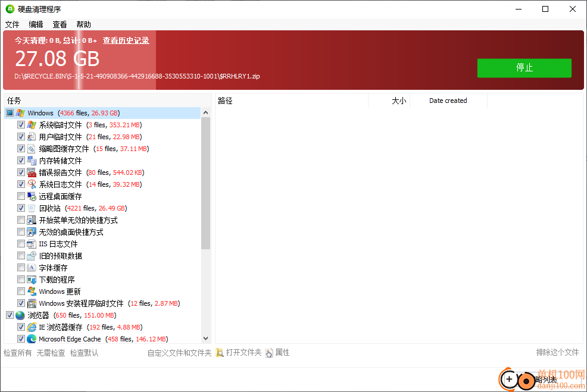Image resolution: width=587 pixels, height=392 pixels.
Task: Uncheck the 系统临时文件 checkbox
Action: [21, 125]
